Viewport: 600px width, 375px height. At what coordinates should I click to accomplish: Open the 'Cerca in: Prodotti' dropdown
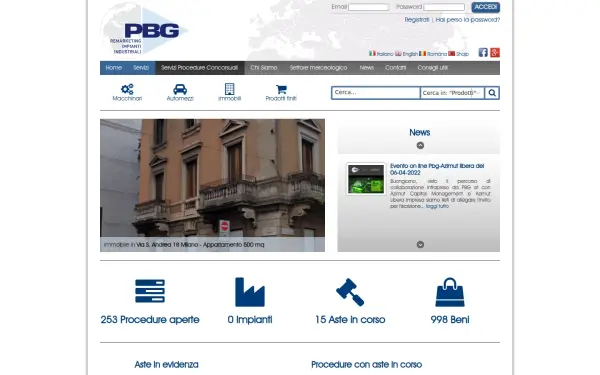click(x=452, y=93)
